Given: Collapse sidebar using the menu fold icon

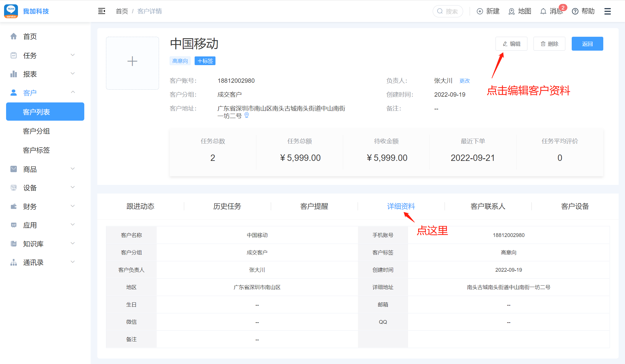Looking at the screenshot, I should click(x=102, y=11).
